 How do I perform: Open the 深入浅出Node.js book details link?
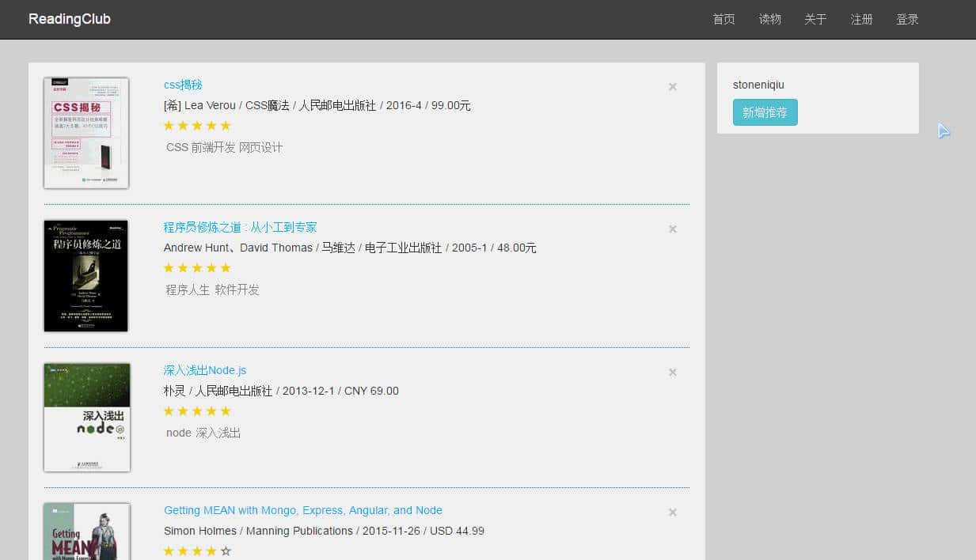pos(205,369)
